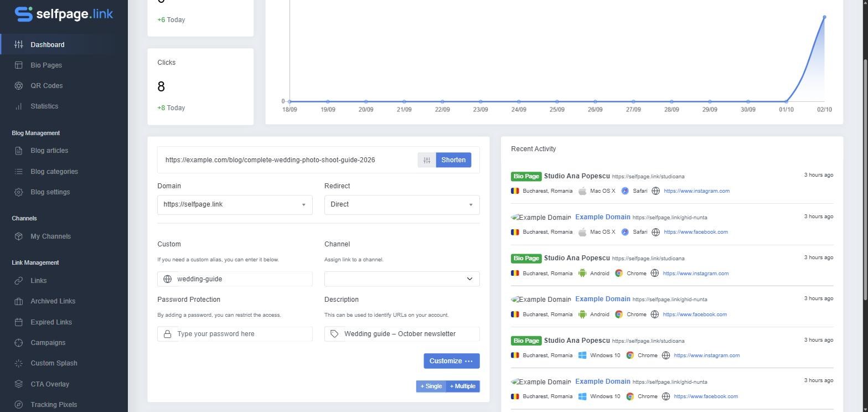Click the Expired Links calendar icon
This screenshot has width=868, height=412.
[x=19, y=322]
